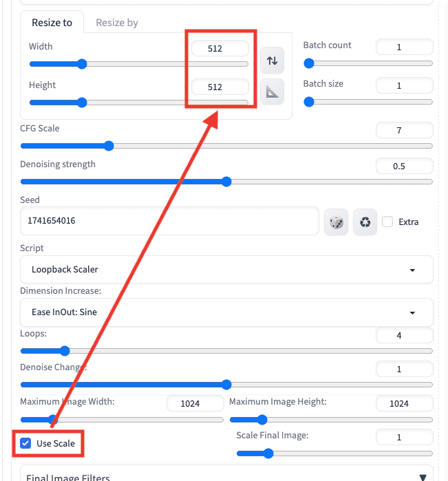Expand the Final Image Filters section
The image size is (448, 481).
coord(226,476)
